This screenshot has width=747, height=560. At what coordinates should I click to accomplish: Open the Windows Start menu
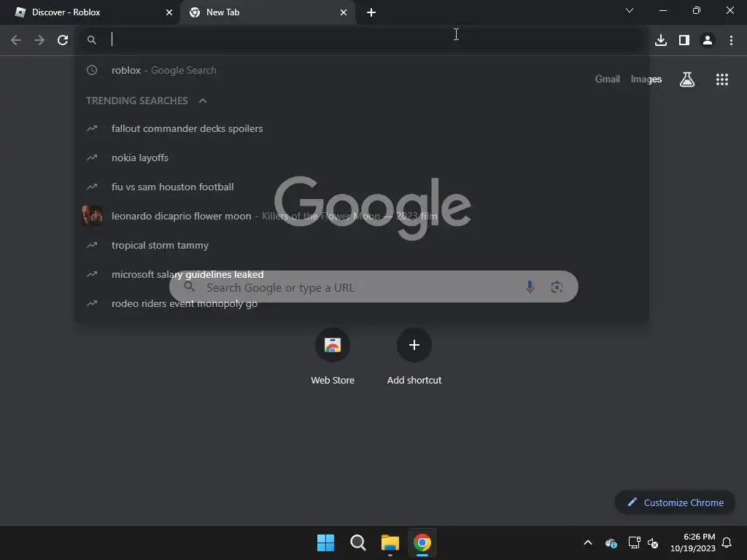[325, 542]
